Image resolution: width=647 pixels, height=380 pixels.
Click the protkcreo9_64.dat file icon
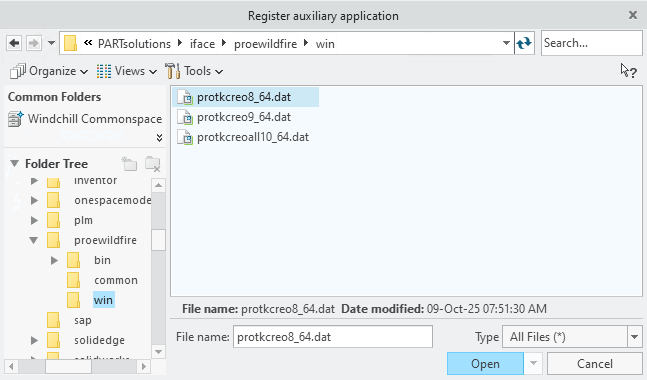(x=185, y=118)
